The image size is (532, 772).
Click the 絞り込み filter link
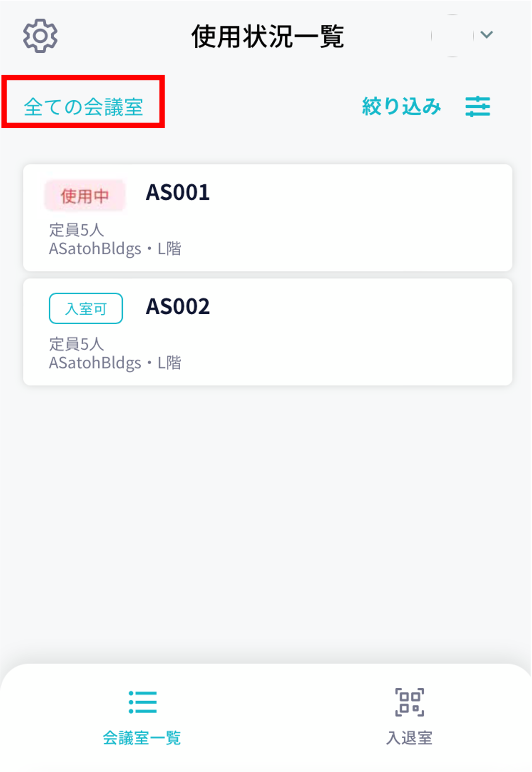pos(401,107)
